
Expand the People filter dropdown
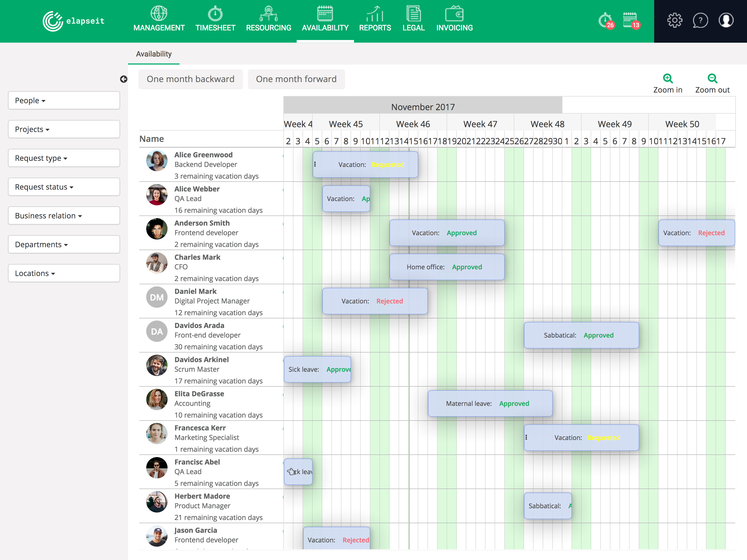64,100
